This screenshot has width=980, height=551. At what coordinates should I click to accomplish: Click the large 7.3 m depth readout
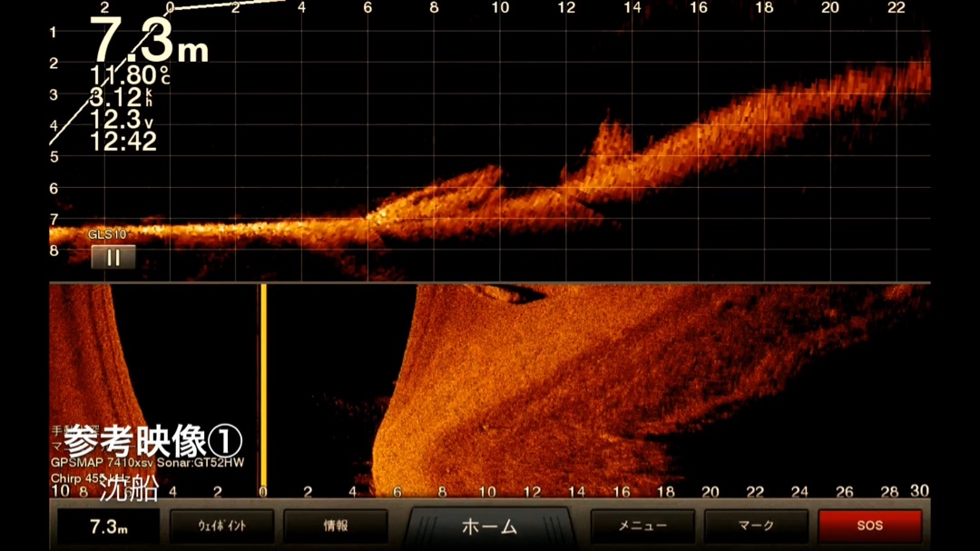(148, 42)
